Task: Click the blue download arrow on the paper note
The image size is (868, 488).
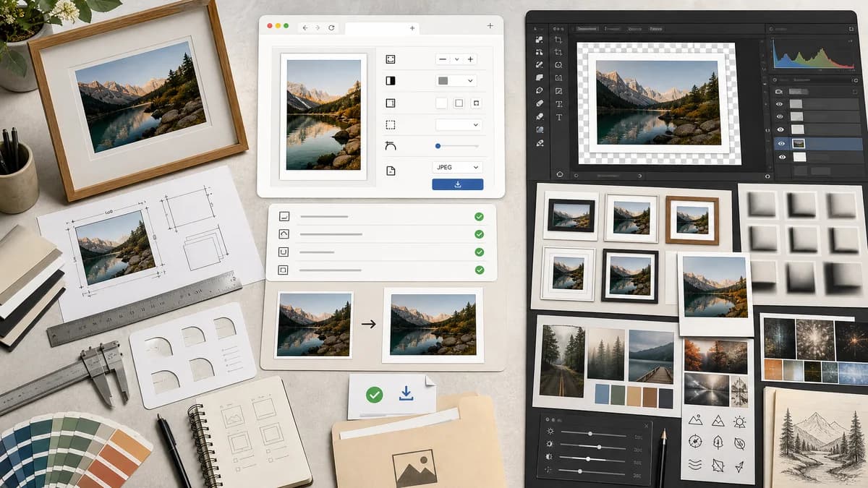Action: (406, 393)
